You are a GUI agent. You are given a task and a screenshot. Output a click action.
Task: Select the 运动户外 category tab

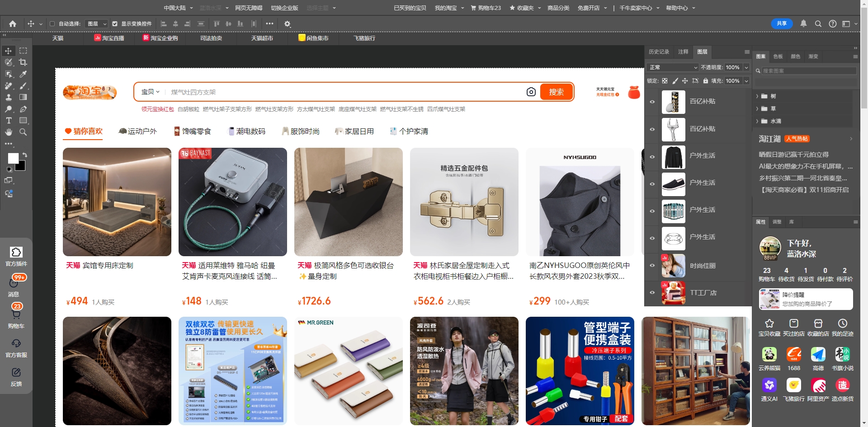[x=137, y=131]
